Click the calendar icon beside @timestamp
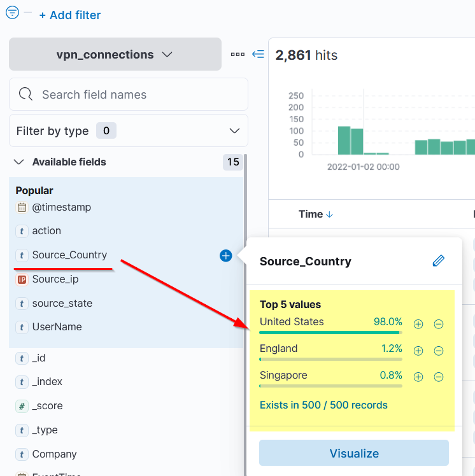Viewport: 475px width, 476px height. 22,207
